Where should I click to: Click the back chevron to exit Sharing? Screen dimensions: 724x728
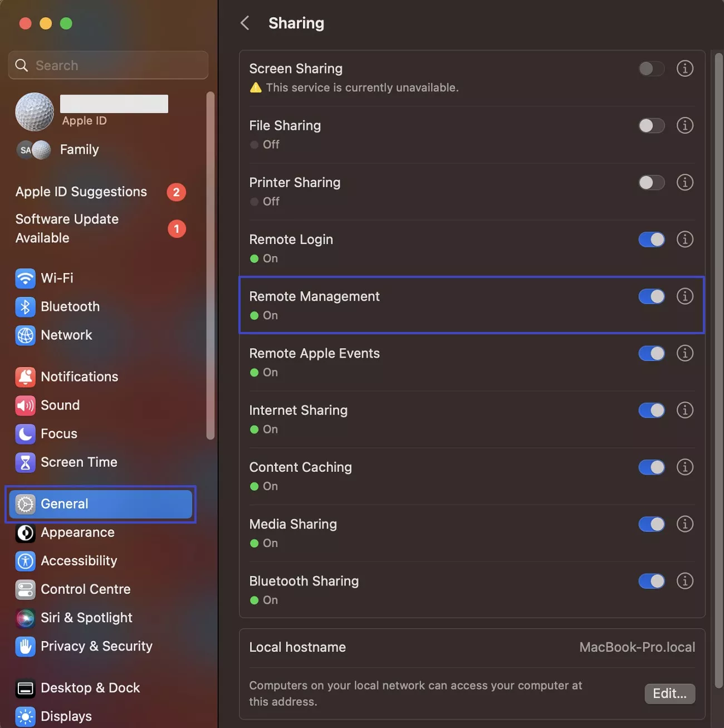tap(245, 23)
